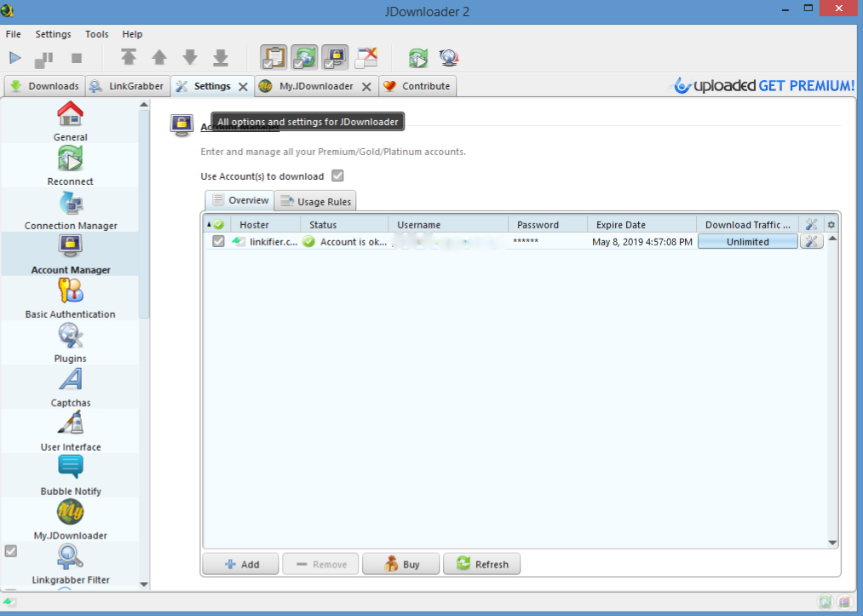The image size is (863, 616).
Task: Pause downloads using the toolbar pause icon
Action: pos(43,58)
